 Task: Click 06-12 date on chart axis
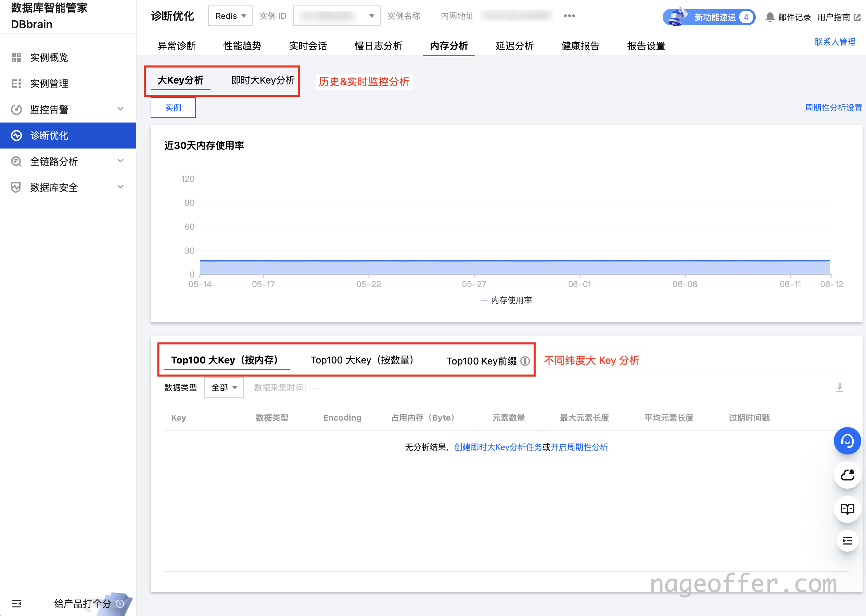click(x=831, y=284)
